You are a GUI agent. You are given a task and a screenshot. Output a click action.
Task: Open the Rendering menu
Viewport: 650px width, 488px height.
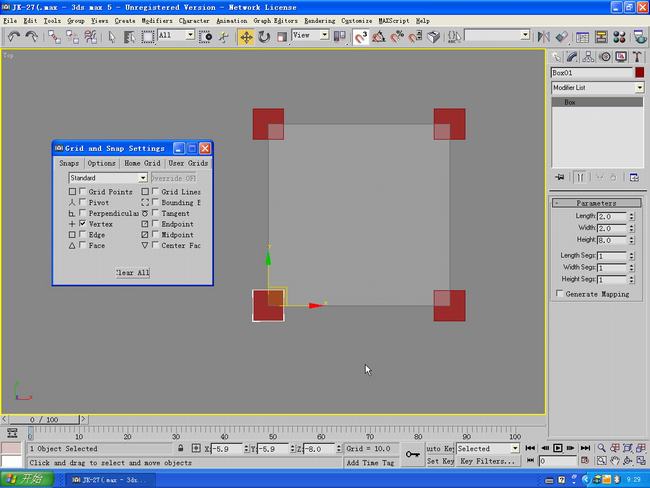[x=320, y=20]
